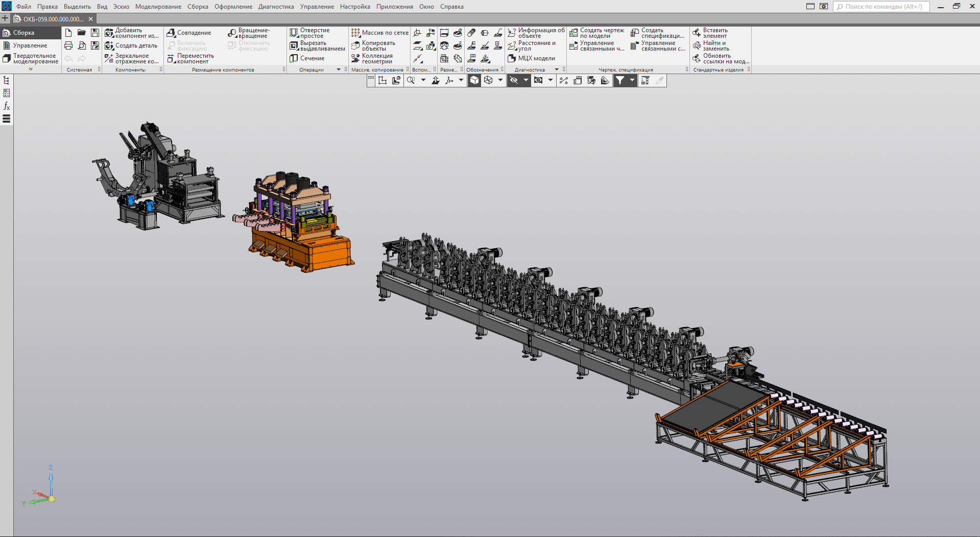Toggle wireframe display mode
Image resolution: width=980 pixels, height=537 pixels.
coord(488,80)
